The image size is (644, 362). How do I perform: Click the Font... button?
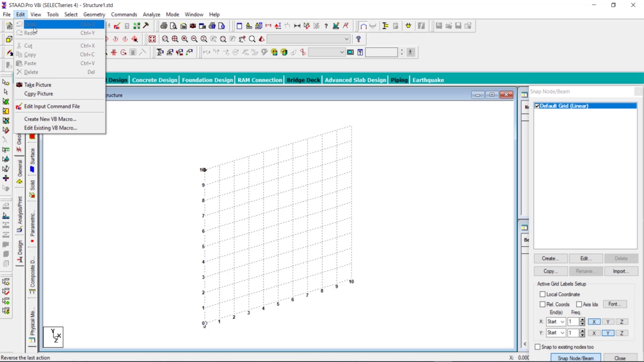[614, 304]
